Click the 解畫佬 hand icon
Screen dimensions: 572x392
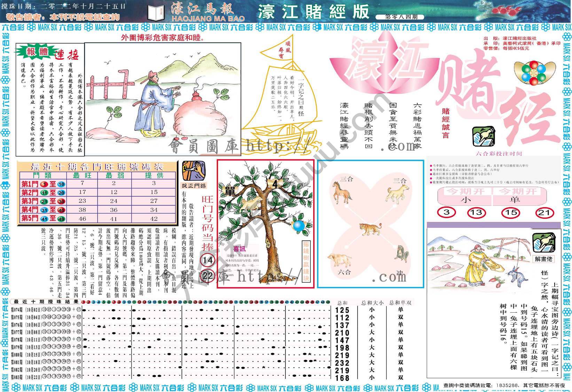point(543,243)
